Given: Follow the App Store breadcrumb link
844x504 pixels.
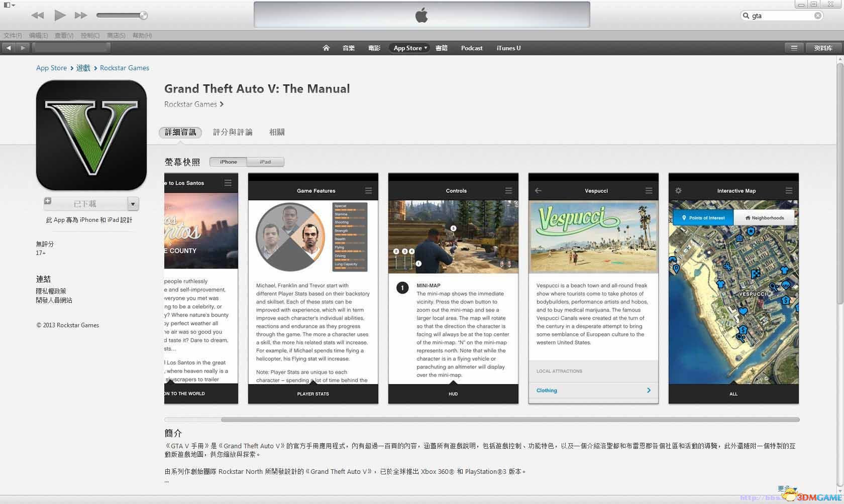Looking at the screenshot, I should click(x=51, y=68).
